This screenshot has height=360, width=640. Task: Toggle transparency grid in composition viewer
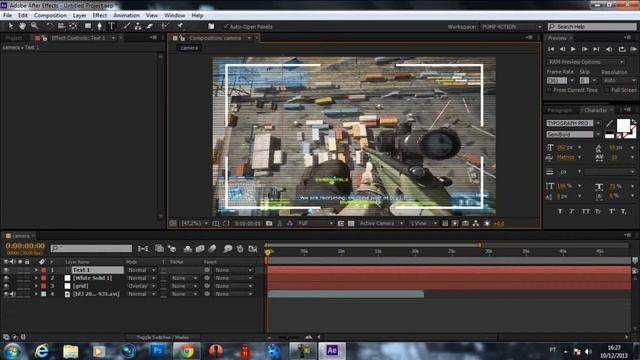tap(351, 223)
